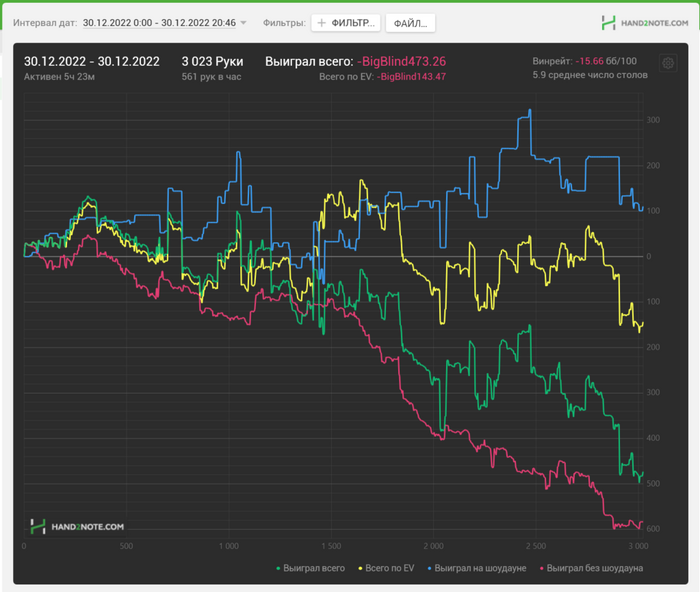Click the 561 рук в час text

pyautogui.click(x=211, y=77)
